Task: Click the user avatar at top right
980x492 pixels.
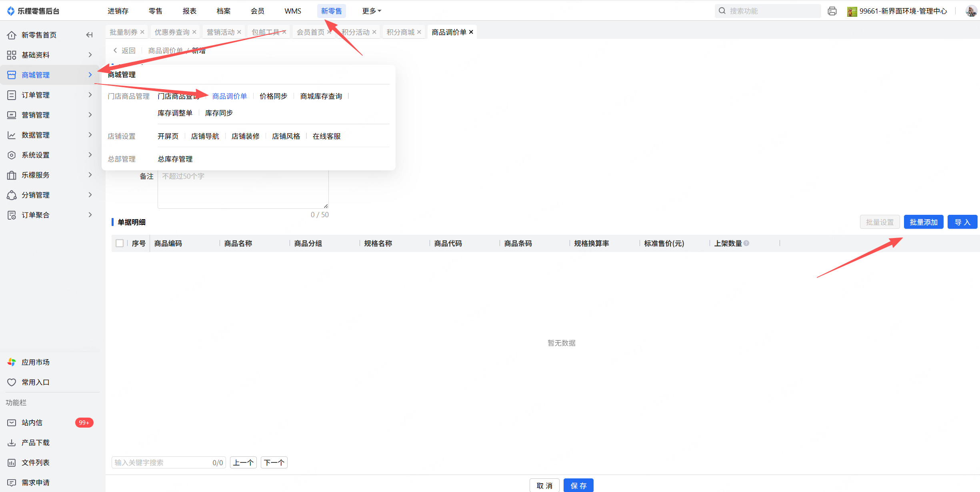Action: pyautogui.click(x=971, y=11)
